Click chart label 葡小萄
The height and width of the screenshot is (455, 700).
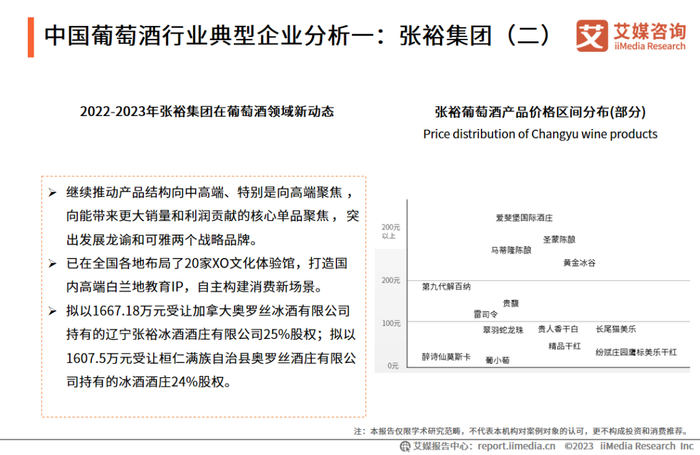tap(497, 360)
